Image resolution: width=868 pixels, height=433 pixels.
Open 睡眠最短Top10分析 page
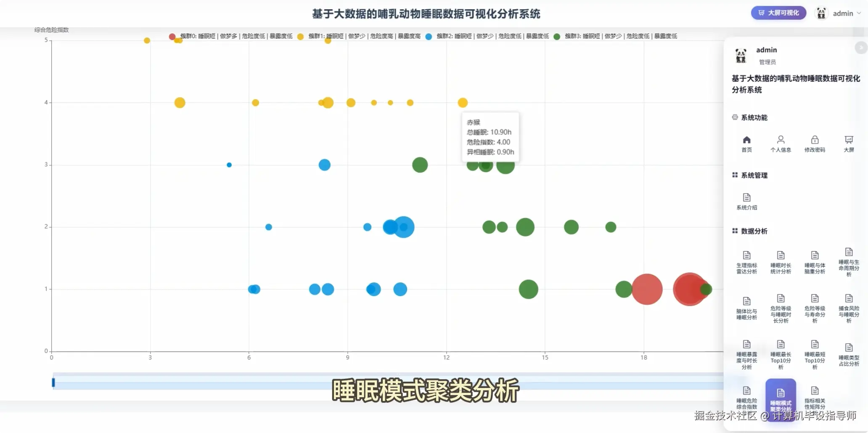[815, 355]
